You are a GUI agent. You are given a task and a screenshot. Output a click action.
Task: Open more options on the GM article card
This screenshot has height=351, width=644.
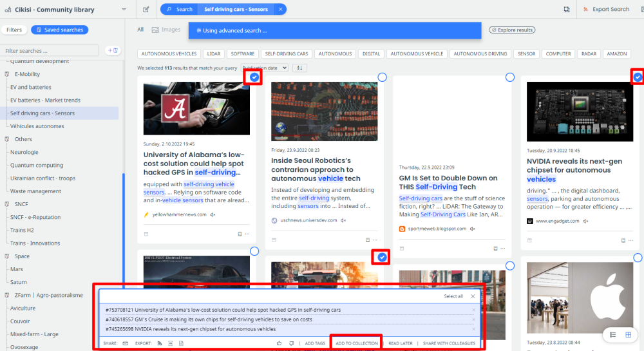503,249
